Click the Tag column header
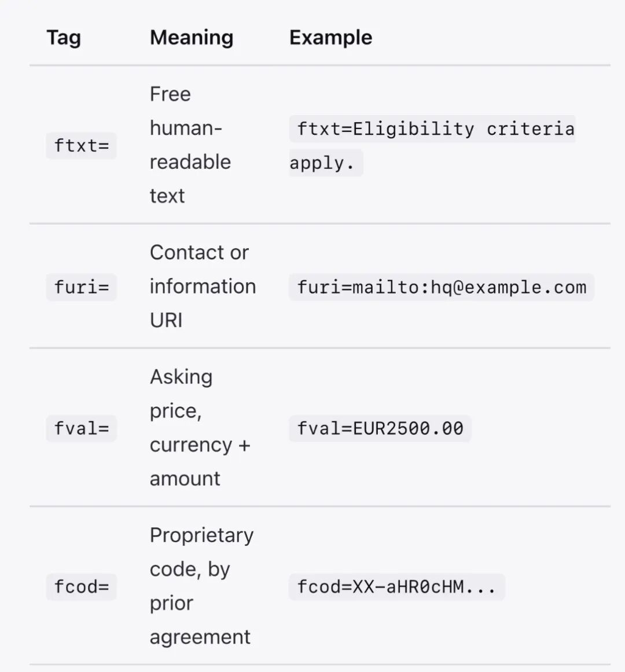625x672 pixels. tap(64, 38)
